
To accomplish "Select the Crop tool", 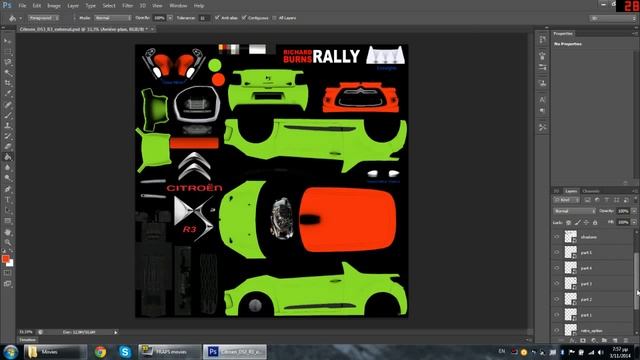I will click(7, 83).
